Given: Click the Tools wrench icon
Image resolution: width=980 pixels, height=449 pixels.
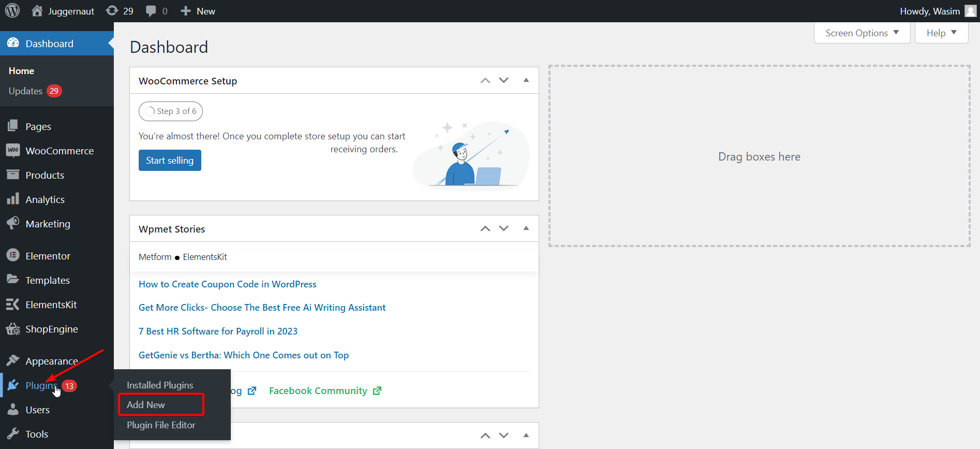Looking at the screenshot, I should coord(13,433).
